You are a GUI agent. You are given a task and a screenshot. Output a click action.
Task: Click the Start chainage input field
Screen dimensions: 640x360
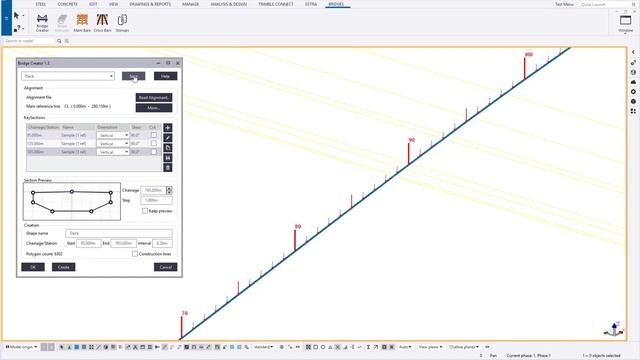89,243
